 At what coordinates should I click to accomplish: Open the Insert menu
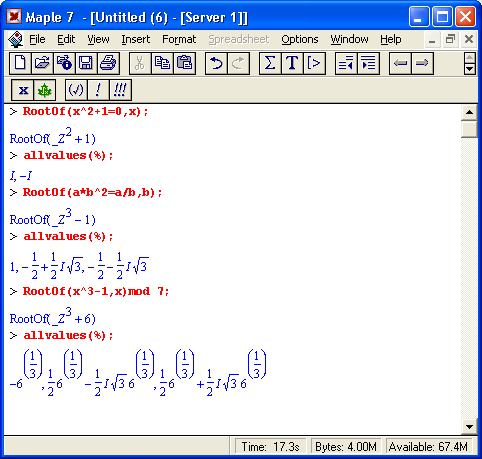pyautogui.click(x=136, y=39)
